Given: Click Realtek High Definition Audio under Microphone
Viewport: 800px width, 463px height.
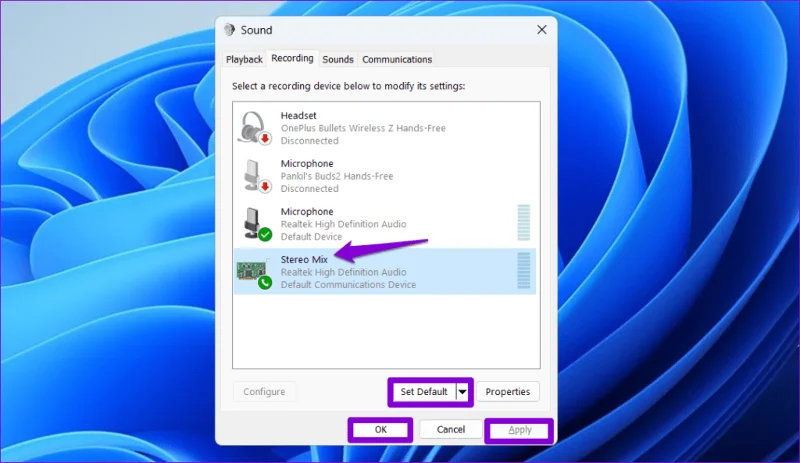Looking at the screenshot, I should coord(343,224).
